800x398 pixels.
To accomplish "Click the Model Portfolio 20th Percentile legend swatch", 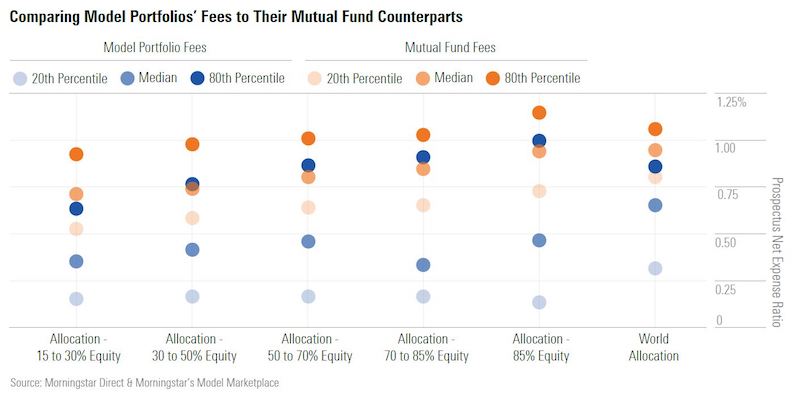I will (x=20, y=79).
